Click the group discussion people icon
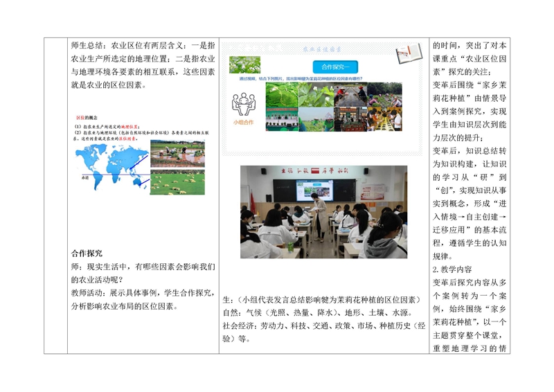The image size is (554, 392). (244, 105)
